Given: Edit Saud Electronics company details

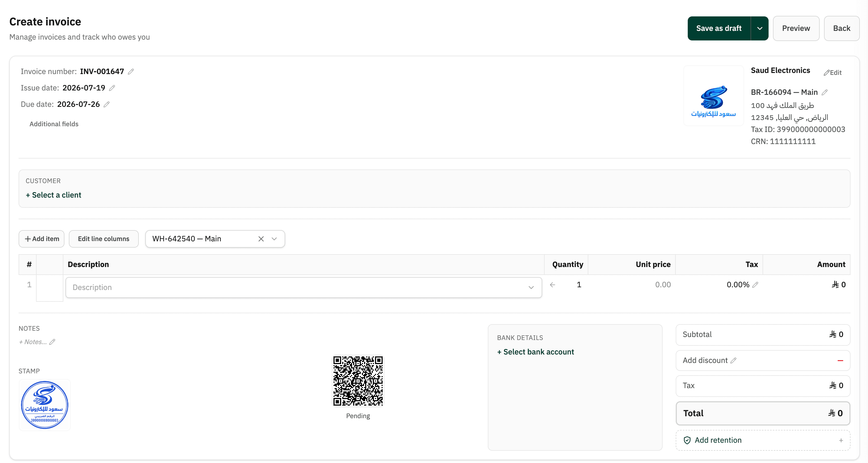Looking at the screenshot, I should click(832, 72).
